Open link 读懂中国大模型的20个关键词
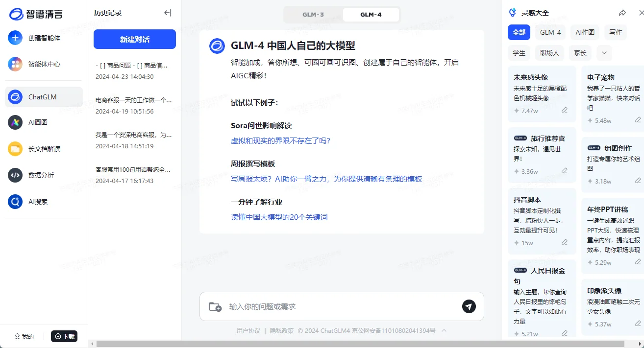Image resolution: width=644 pixels, height=348 pixels. (x=279, y=217)
